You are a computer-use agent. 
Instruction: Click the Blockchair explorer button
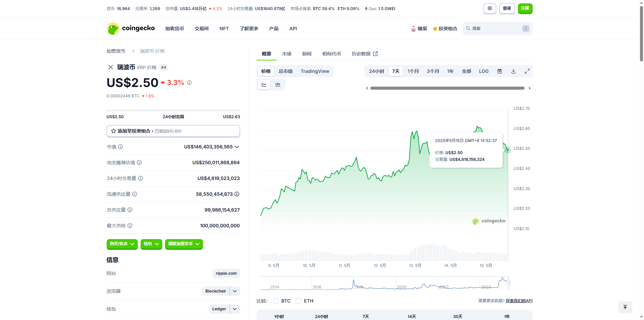click(216, 291)
